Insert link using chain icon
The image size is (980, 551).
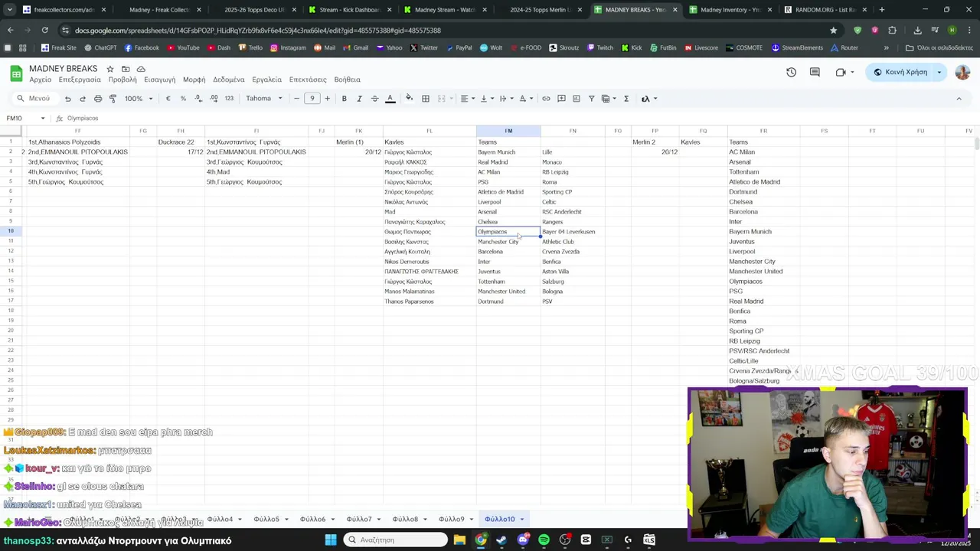pos(546,99)
